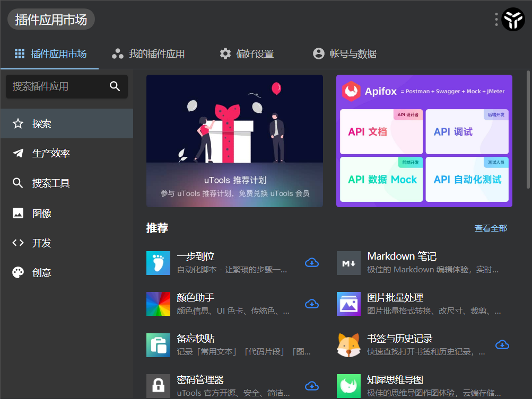Select the 探索 category in sidebar
532x399 pixels.
[66, 123]
